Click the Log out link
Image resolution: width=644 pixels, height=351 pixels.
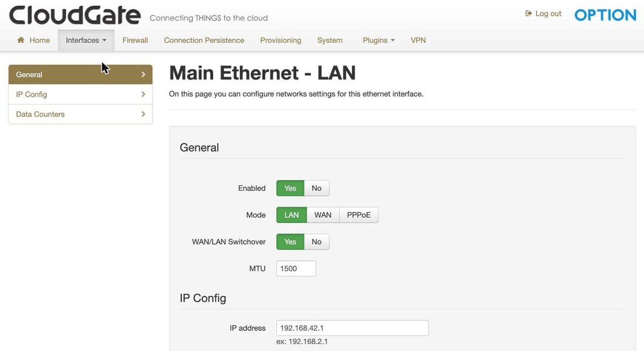tap(543, 13)
